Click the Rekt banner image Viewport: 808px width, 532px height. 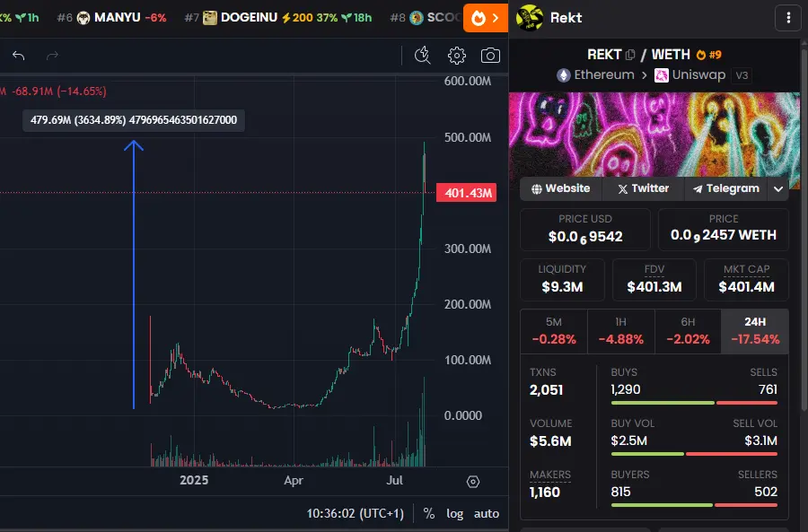pos(654,135)
